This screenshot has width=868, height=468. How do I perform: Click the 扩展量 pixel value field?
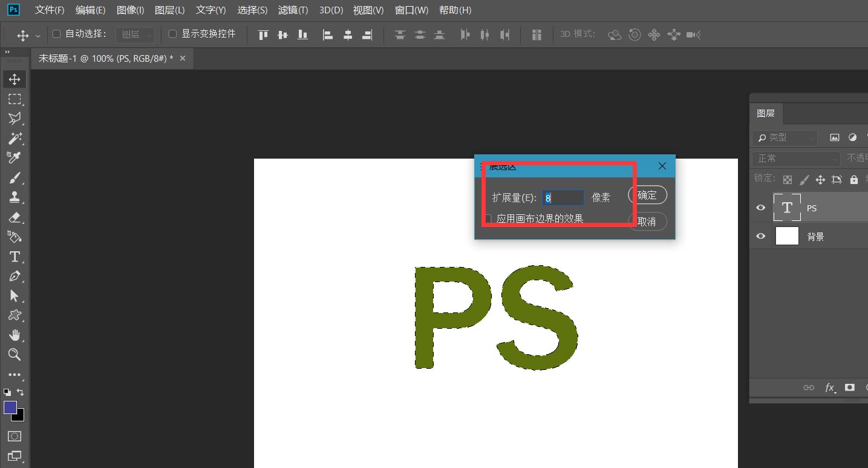click(563, 197)
